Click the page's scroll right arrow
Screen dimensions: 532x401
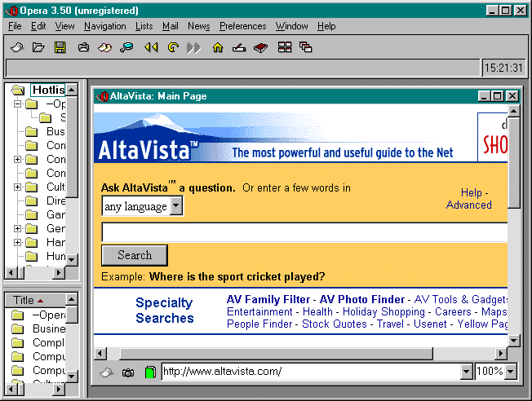tap(501, 354)
